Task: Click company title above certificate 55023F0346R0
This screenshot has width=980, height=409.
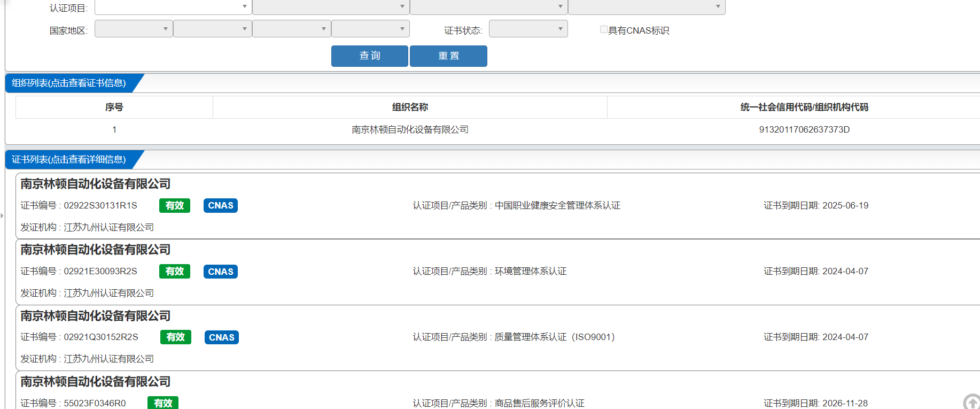Action: pyautogui.click(x=96, y=382)
